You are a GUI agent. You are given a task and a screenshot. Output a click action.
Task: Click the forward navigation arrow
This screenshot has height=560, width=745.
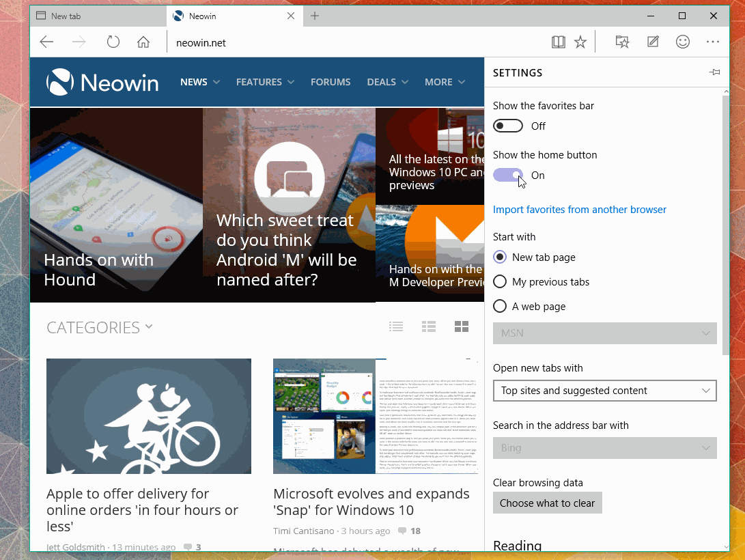tap(79, 42)
